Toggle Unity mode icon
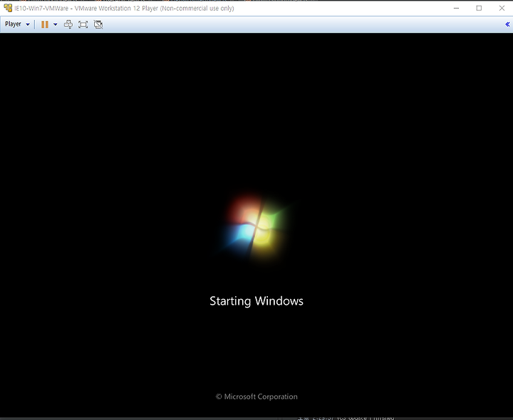The image size is (513, 420). pos(98,24)
